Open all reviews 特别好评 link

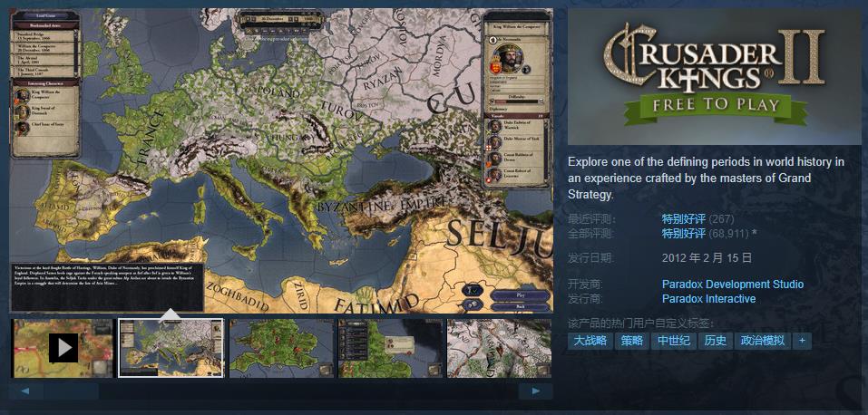tap(684, 234)
